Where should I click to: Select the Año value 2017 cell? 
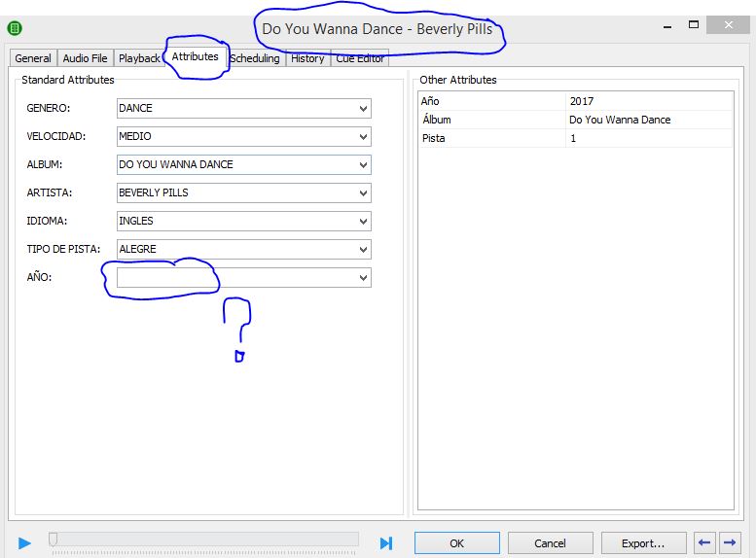pos(648,101)
